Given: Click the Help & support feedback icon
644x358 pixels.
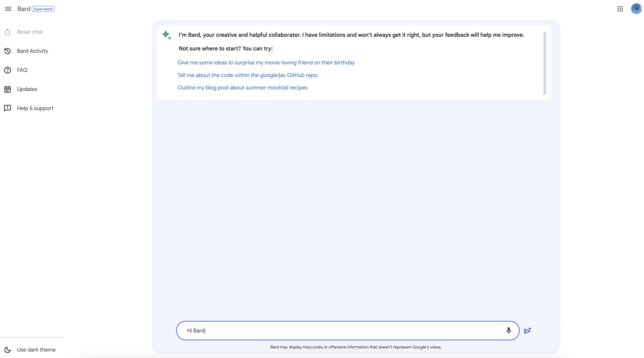Looking at the screenshot, I should (8, 108).
